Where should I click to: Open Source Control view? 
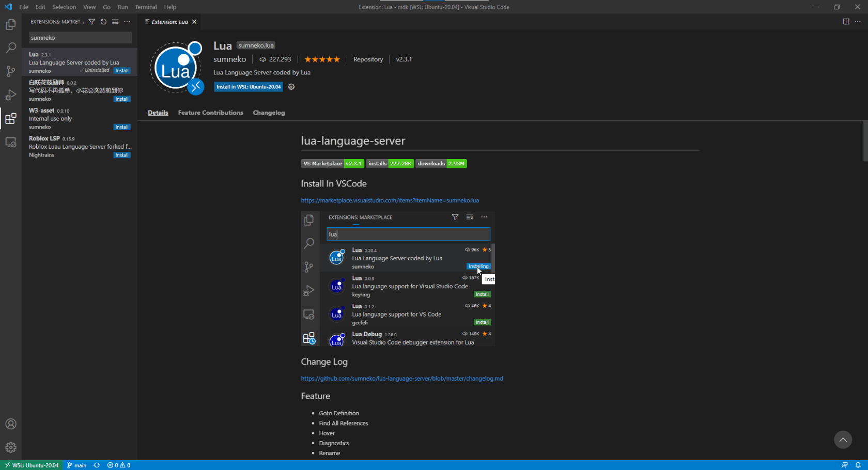[x=10, y=71]
